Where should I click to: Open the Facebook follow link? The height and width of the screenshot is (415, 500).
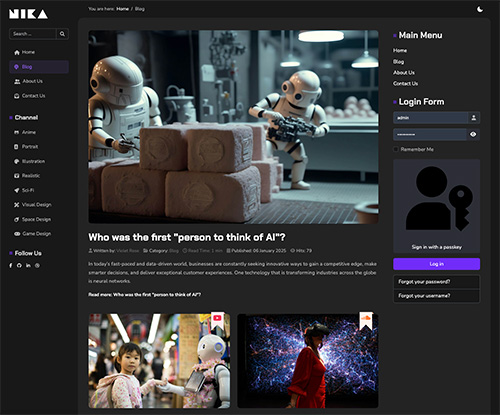click(11, 266)
